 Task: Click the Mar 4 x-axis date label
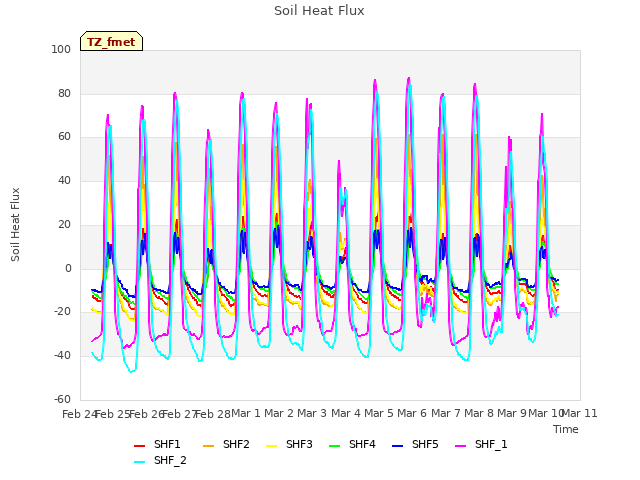click(346, 413)
